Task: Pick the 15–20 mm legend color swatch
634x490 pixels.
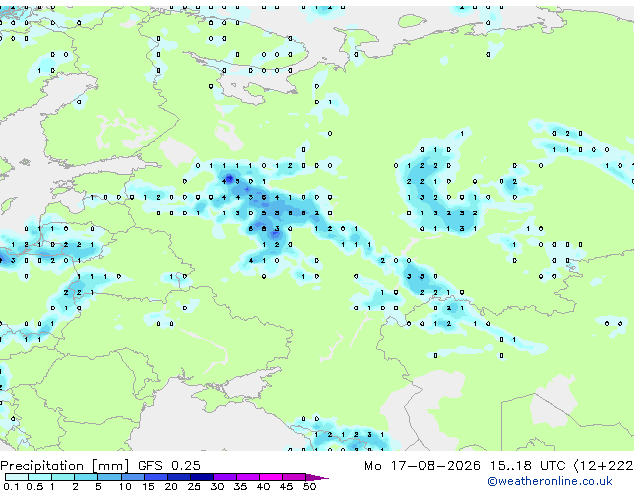Action: click(155, 477)
